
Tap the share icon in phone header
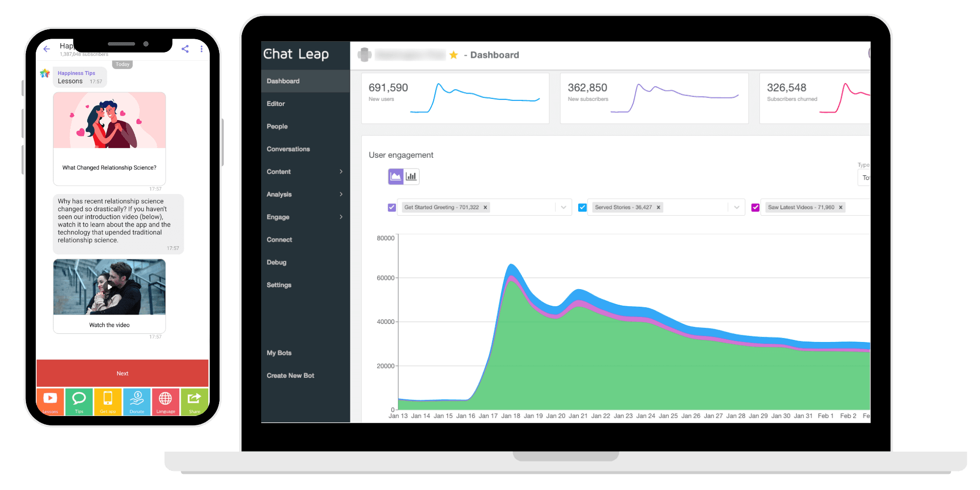185,49
